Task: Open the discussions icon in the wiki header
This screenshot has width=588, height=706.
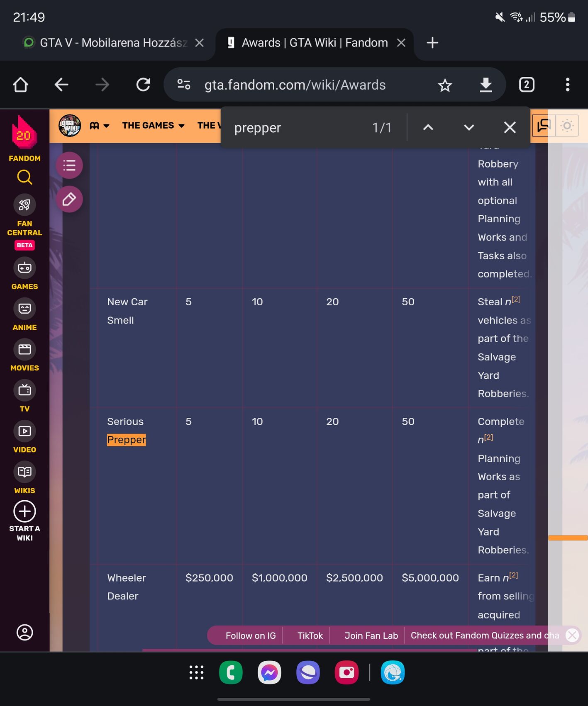Action: click(543, 125)
